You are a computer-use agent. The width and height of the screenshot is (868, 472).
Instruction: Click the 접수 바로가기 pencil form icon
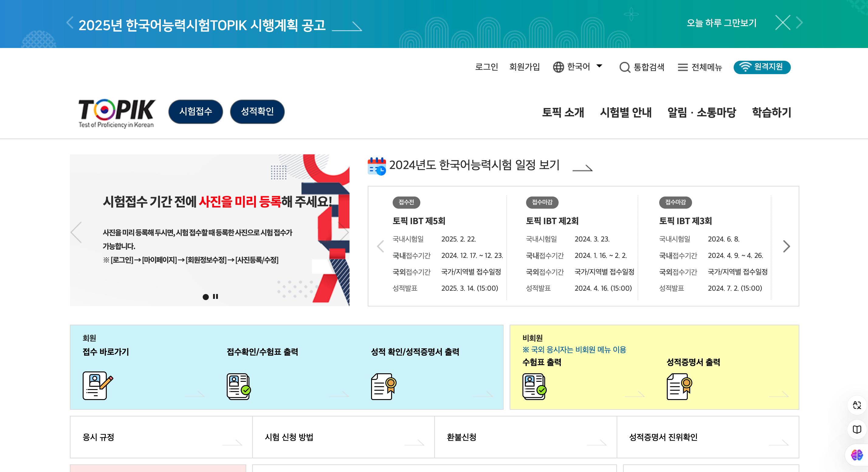tap(98, 385)
